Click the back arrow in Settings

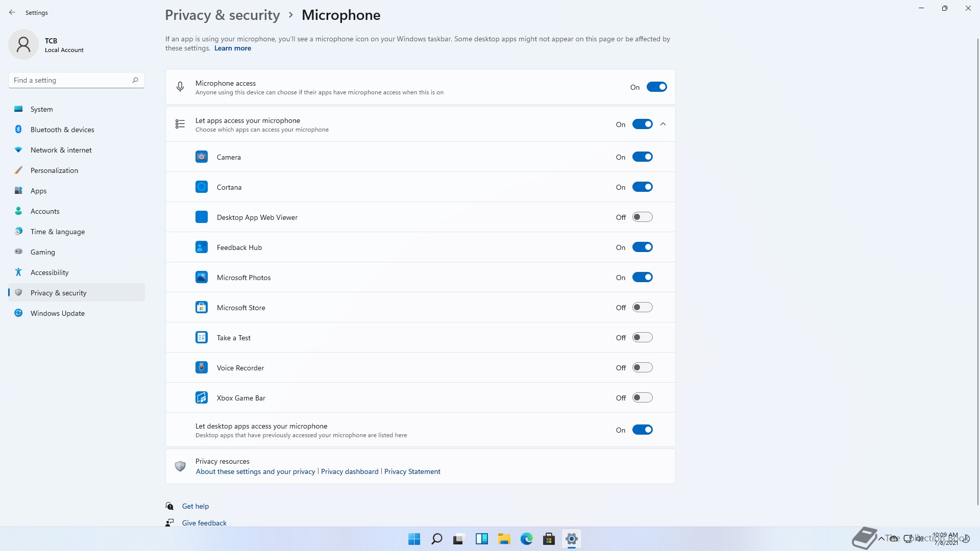[x=12, y=13]
